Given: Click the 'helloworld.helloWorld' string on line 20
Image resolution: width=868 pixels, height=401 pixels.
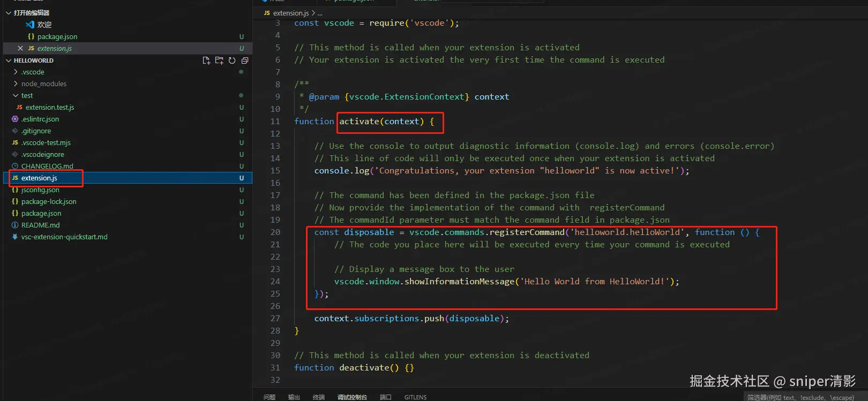Looking at the screenshot, I should 627,232.
